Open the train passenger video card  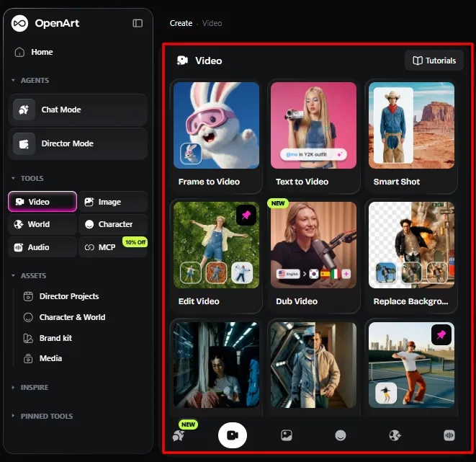(216, 365)
